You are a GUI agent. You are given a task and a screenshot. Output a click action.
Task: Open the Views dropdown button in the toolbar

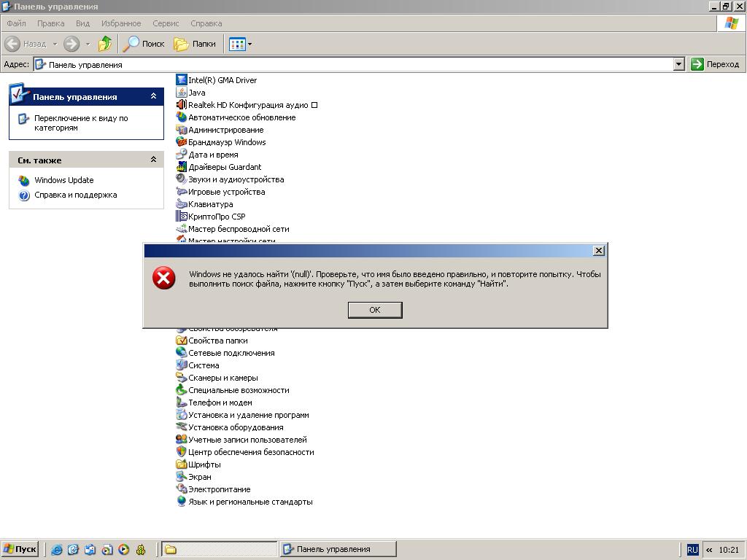point(240,44)
